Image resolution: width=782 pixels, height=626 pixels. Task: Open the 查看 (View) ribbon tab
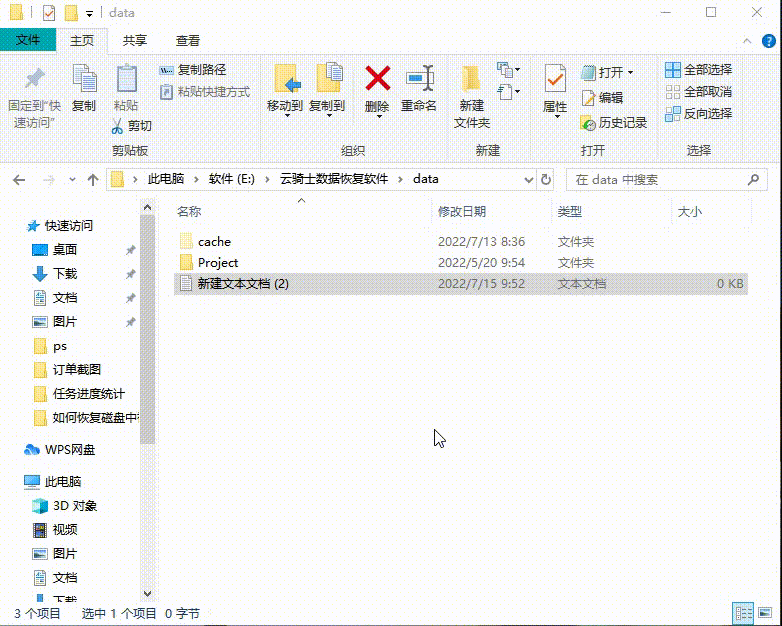(x=188, y=40)
